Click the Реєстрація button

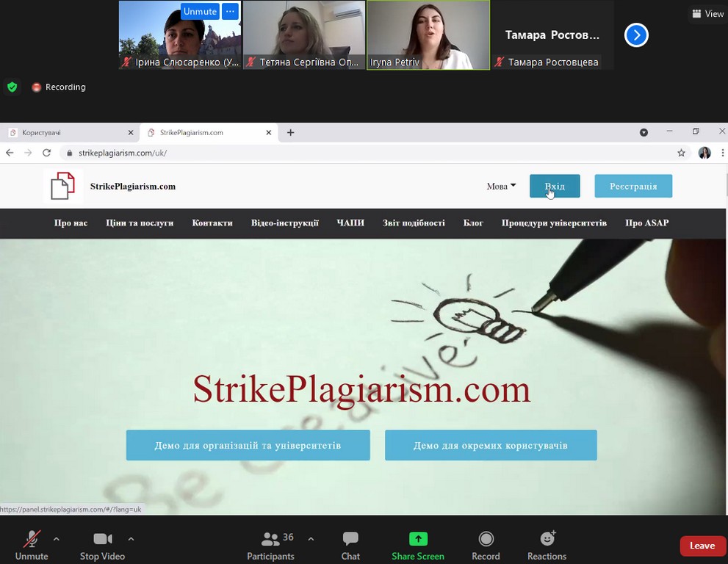633,186
